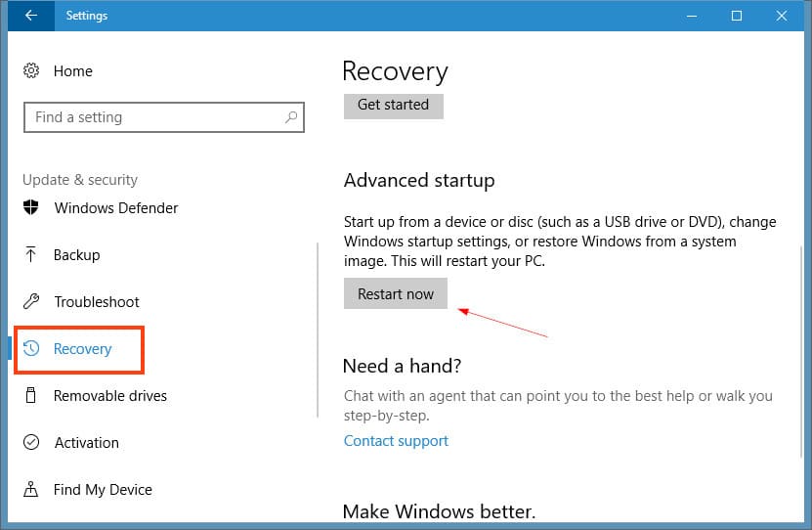Select Troubleshoot in the sidebar
The height and width of the screenshot is (530, 812).
[97, 302]
